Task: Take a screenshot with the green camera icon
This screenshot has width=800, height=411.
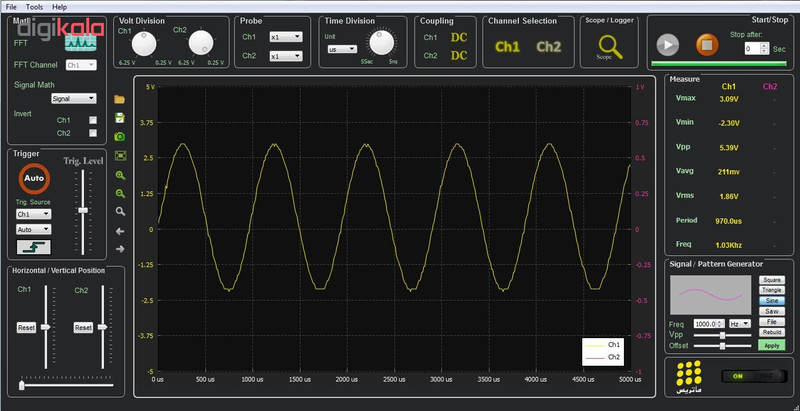Action: click(x=120, y=136)
